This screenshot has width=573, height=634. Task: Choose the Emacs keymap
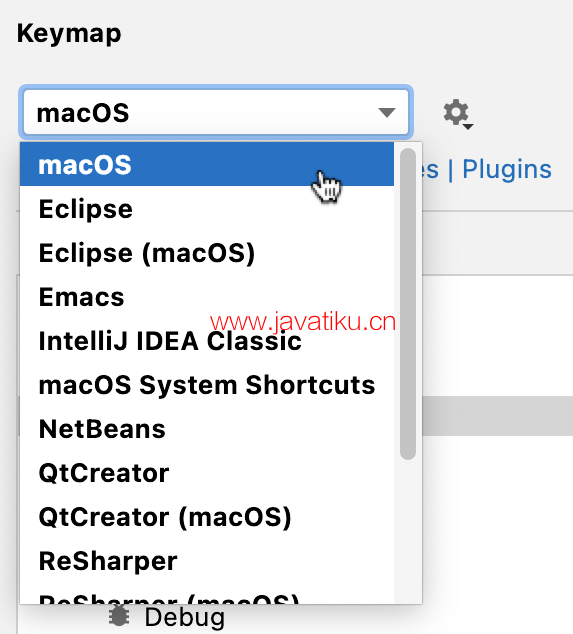click(x=207, y=297)
